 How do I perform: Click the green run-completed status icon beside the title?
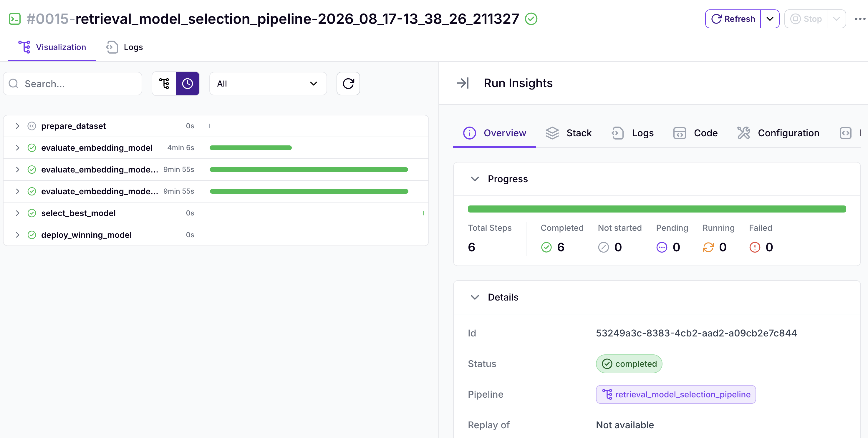tap(531, 19)
